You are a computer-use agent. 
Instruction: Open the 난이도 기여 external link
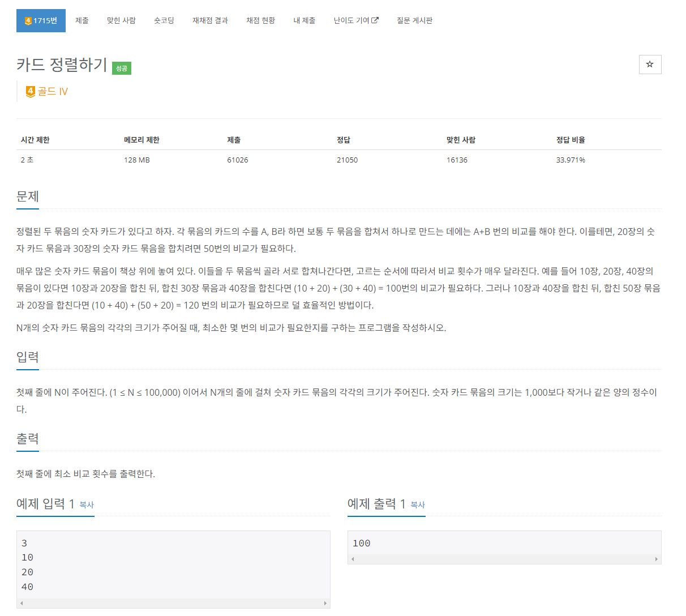(x=356, y=20)
